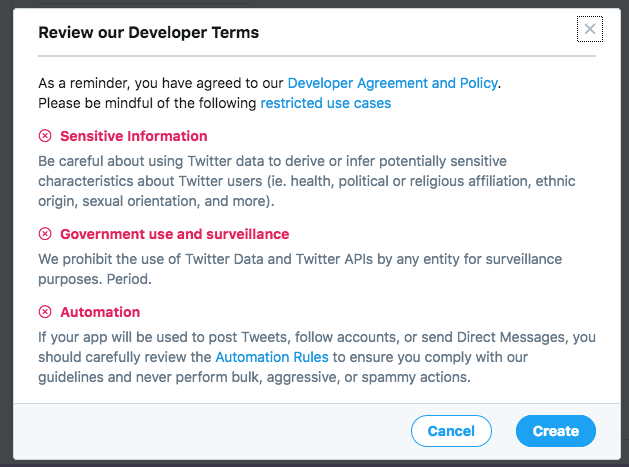Image resolution: width=629 pixels, height=467 pixels.
Task: Click the paragraph about posting Tweets automatically
Action: tap(317, 357)
